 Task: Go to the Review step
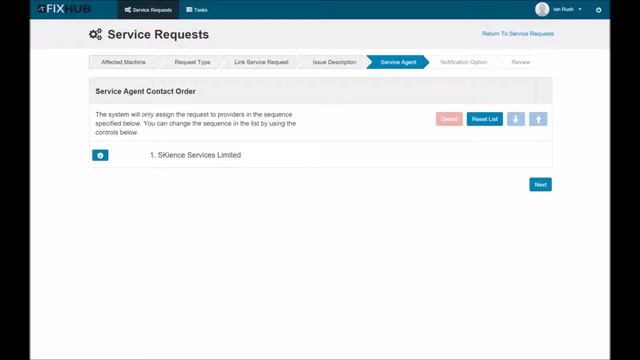pyautogui.click(x=520, y=62)
